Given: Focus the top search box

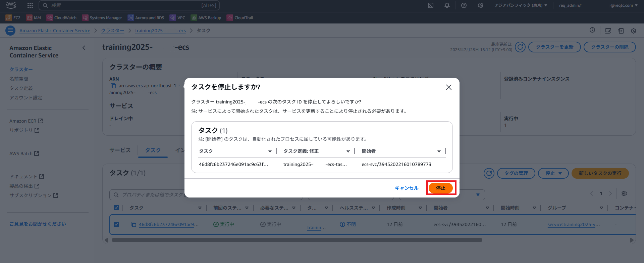Looking at the screenshot, I should click(x=129, y=5).
